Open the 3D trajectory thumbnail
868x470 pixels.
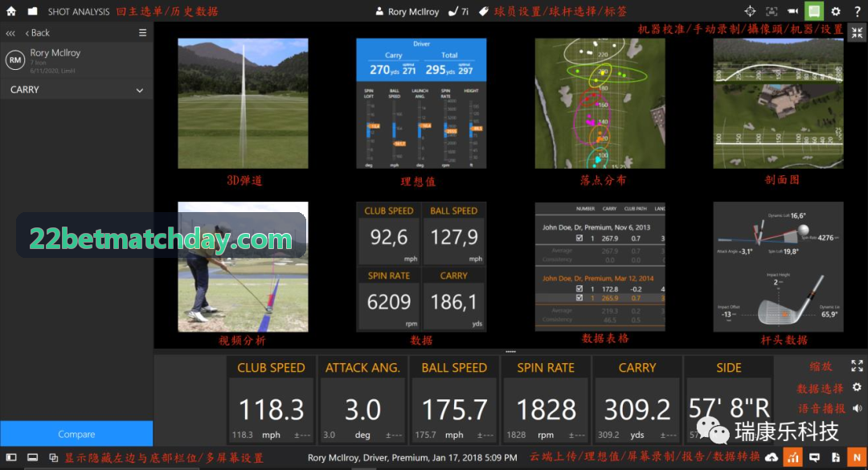point(243,104)
